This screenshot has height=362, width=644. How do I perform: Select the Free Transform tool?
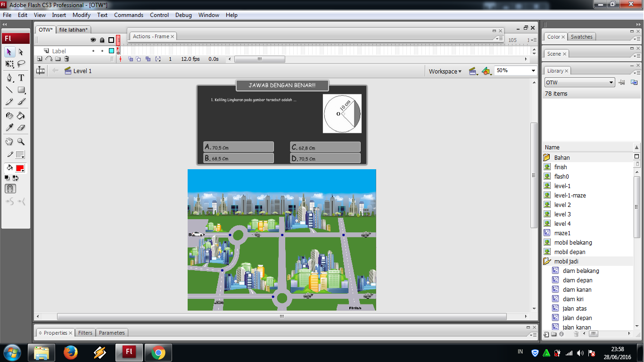(9, 64)
